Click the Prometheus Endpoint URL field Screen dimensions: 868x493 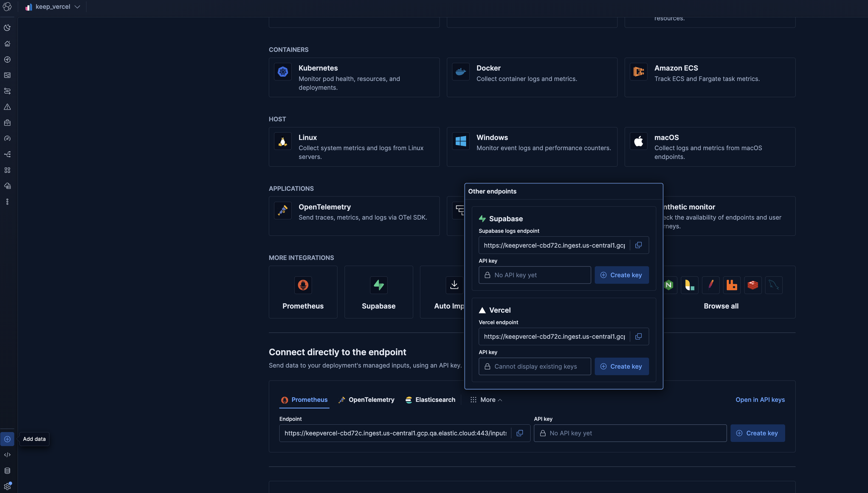click(x=395, y=433)
